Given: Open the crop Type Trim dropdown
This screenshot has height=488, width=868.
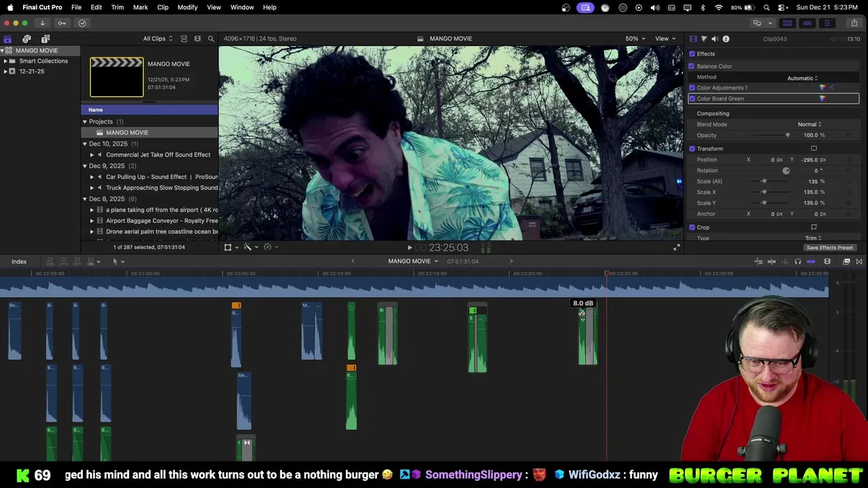Looking at the screenshot, I should (x=813, y=238).
